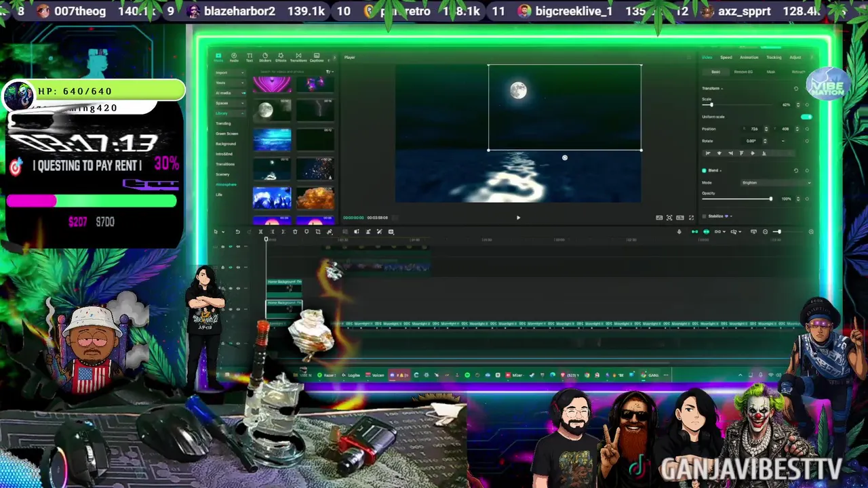This screenshot has height=488, width=868.
Task: Align clip to the top edge
Action: [741, 153]
